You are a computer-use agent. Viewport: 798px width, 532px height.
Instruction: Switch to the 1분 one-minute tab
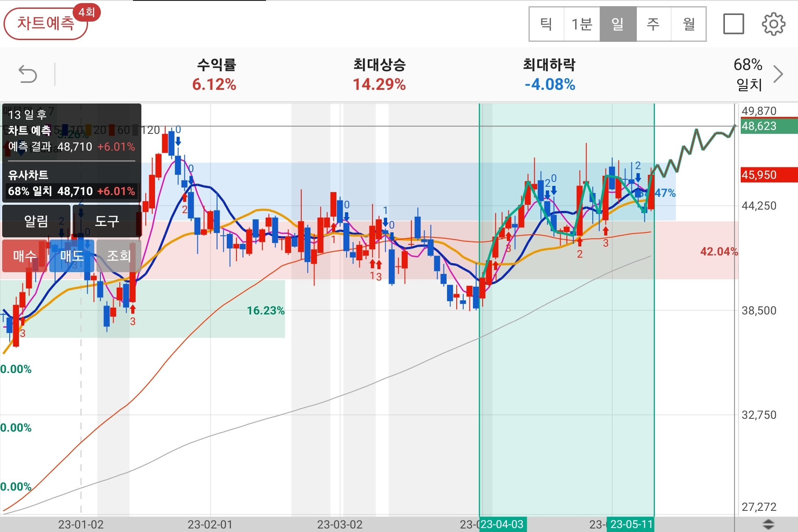[582, 24]
